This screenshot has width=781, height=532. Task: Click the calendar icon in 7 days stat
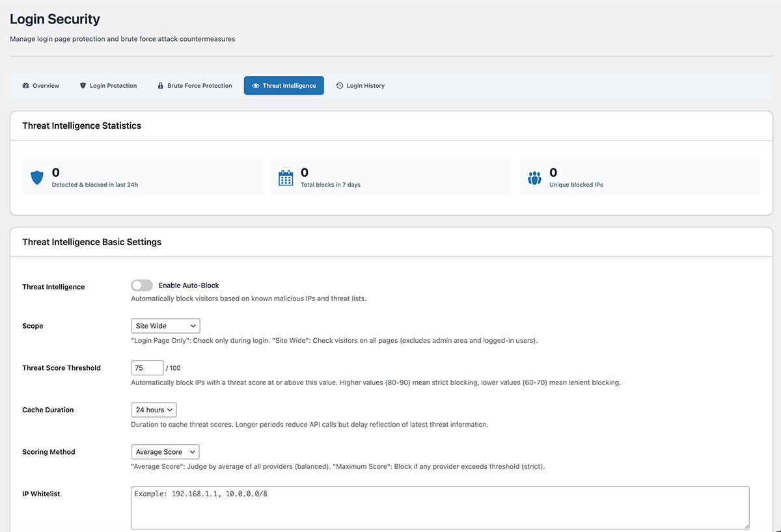286,178
